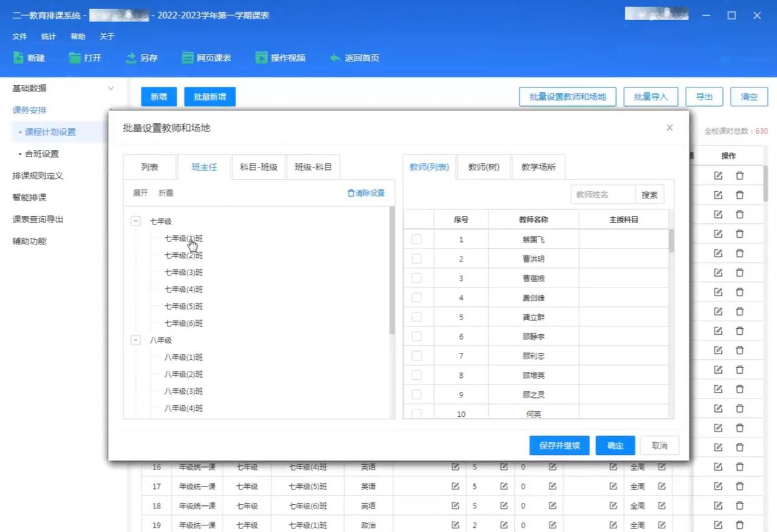The height and width of the screenshot is (532, 777).
Task: Click 搜索 to search teachers
Action: [x=650, y=195]
